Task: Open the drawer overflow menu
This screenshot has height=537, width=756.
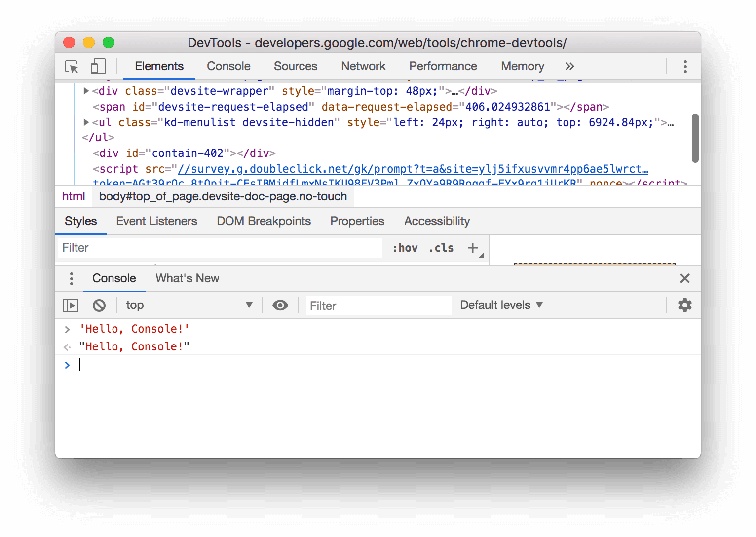Action: [71, 278]
